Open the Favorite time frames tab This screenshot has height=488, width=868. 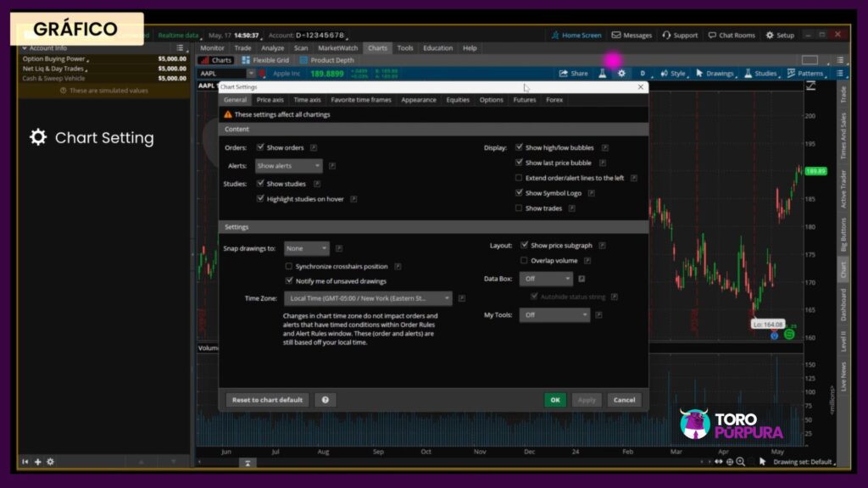361,100
